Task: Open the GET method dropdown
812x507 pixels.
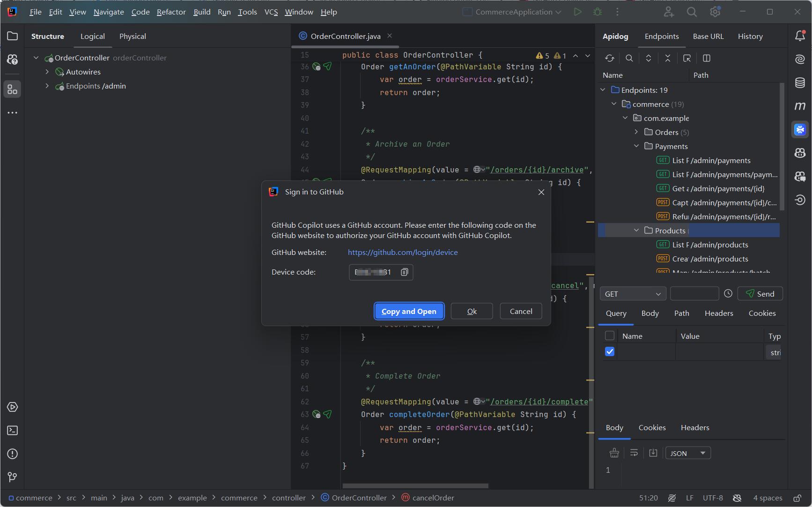Action: [x=633, y=294]
